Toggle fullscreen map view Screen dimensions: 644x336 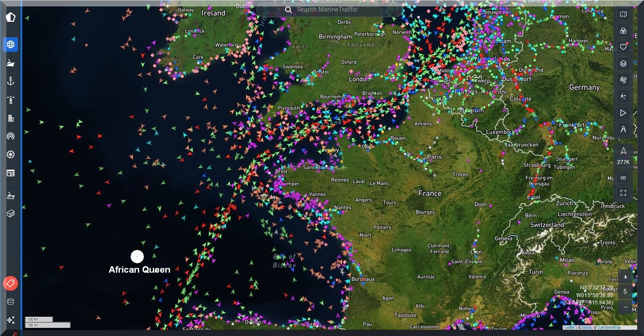pos(623,193)
